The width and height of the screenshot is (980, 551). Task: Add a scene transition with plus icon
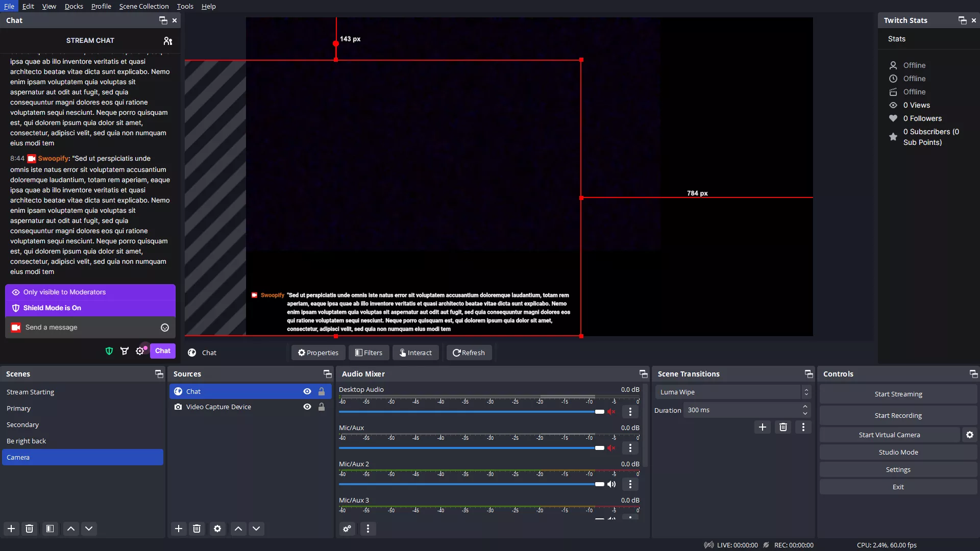pos(763,427)
